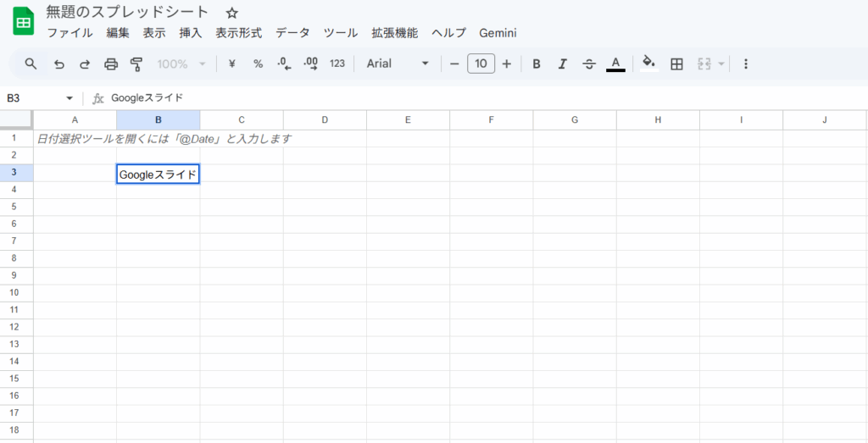This screenshot has width=868, height=443.
Task: Open the cell borders tool
Action: pyautogui.click(x=676, y=64)
